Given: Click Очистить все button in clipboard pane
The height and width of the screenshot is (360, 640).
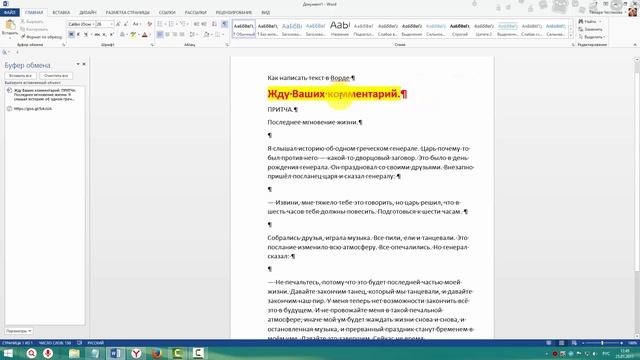Looking at the screenshot, I should (x=56, y=76).
